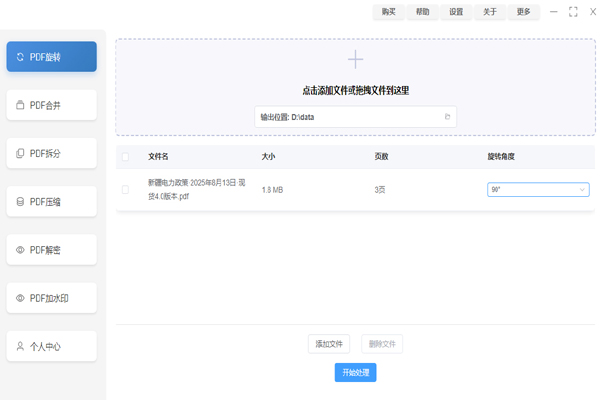Open the PDF解密 decrypt tool
600x400 pixels.
(52, 250)
